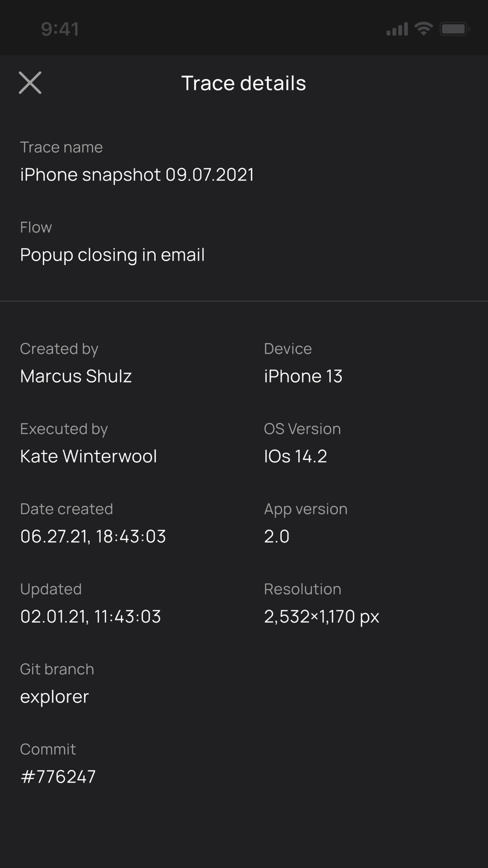Select the Trace details title
The height and width of the screenshot is (868, 488).
tap(244, 83)
